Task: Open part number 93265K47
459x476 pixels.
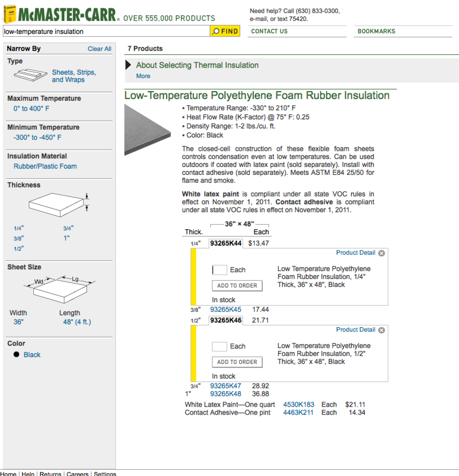Action: [226, 386]
